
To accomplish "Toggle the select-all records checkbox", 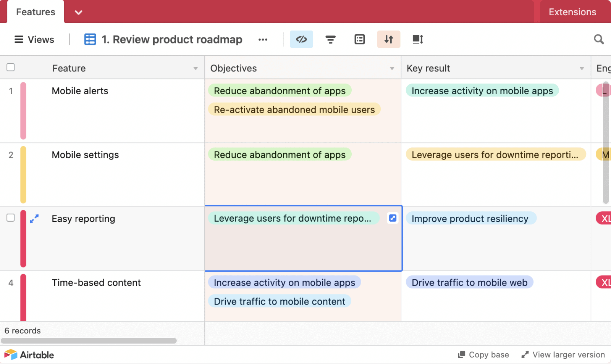I will pos(10,67).
